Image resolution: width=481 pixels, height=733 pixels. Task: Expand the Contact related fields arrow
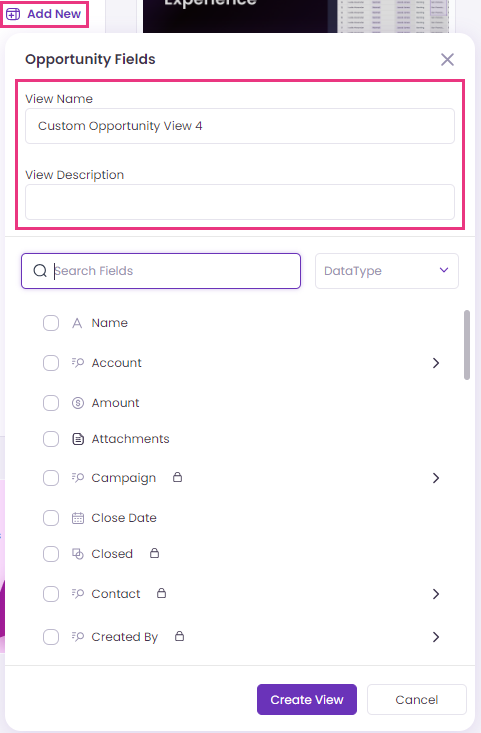[x=436, y=594]
